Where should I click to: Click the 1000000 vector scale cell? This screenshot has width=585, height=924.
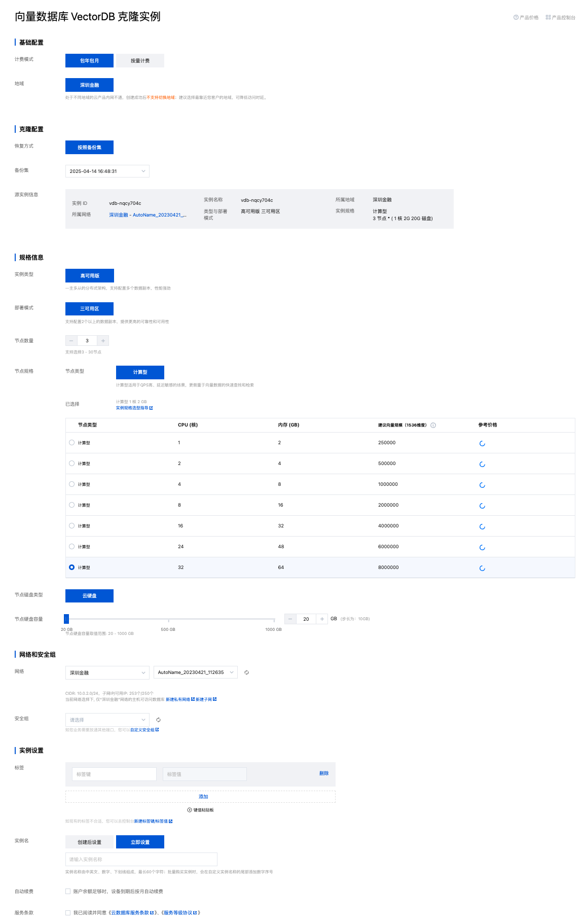pos(388,484)
